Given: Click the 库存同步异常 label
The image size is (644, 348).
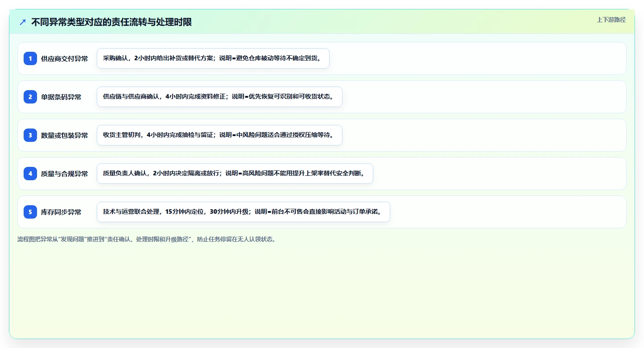Looking at the screenshot, I should [61, 212].
